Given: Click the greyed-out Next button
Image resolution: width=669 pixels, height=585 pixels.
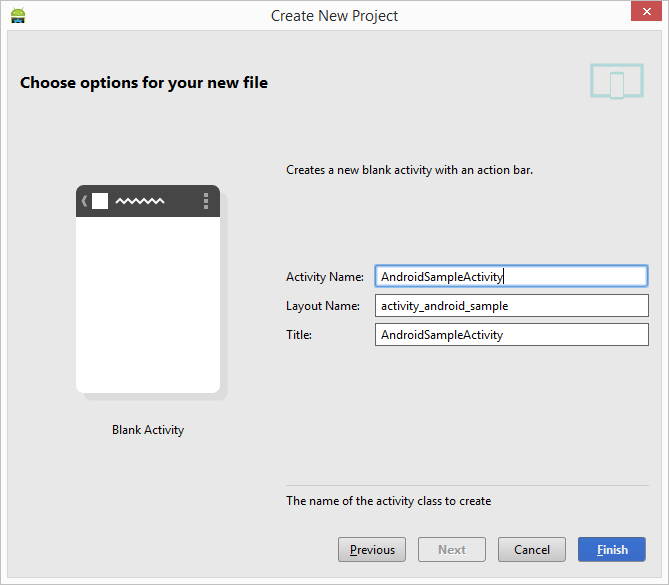Looking at the screenshot, I should tap(452, 550).
